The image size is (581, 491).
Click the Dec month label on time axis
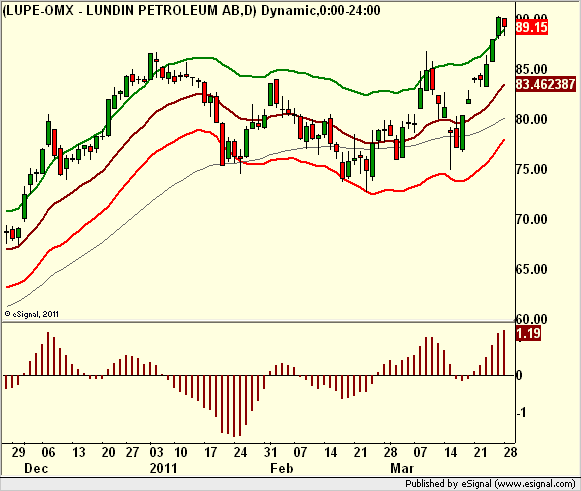(36, 468)
